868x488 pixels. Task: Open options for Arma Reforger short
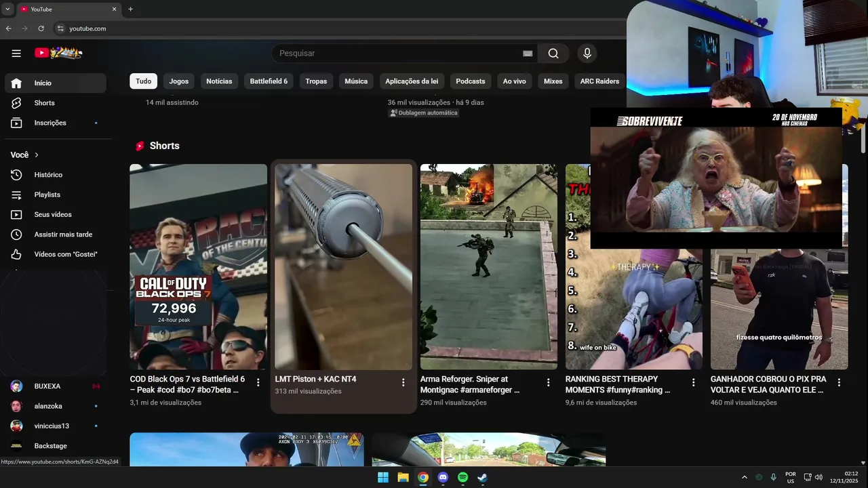[549, 382]
